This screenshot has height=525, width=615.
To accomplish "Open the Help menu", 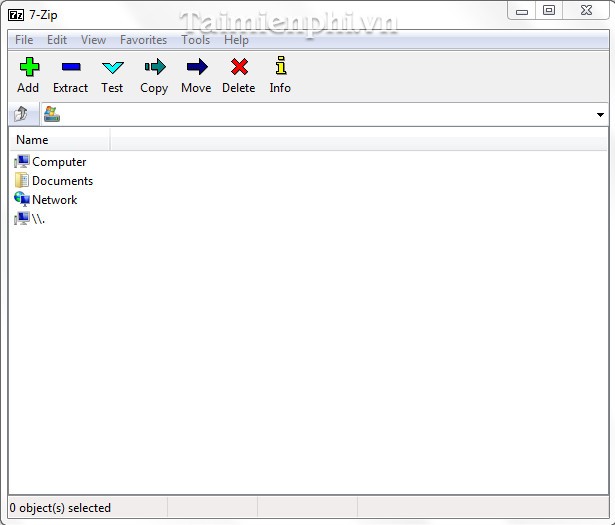I will coord(236,40).
